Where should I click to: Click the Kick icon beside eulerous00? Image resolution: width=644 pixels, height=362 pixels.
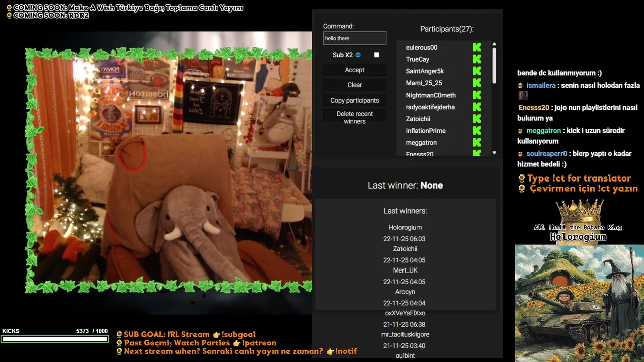477,47
